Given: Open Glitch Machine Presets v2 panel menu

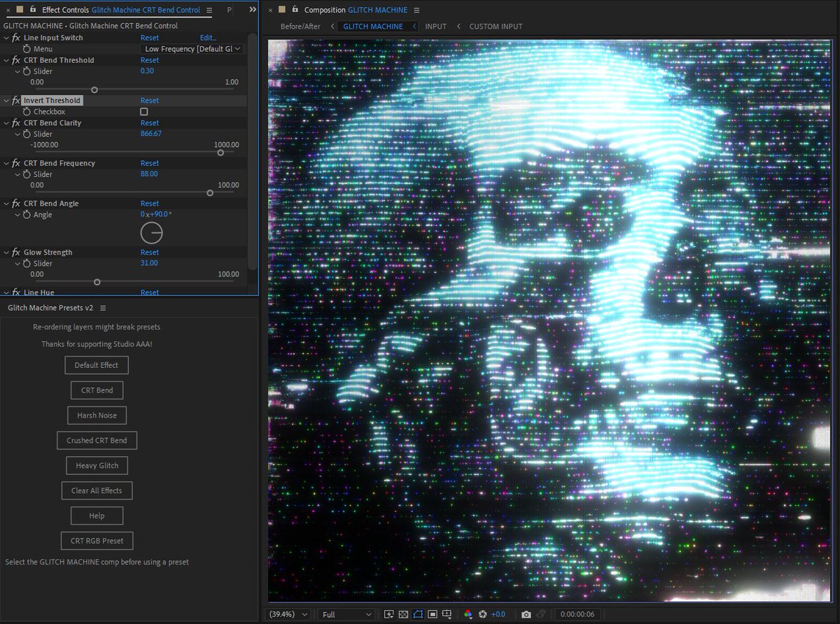Looking at the screenshot, I should point(103,308).
